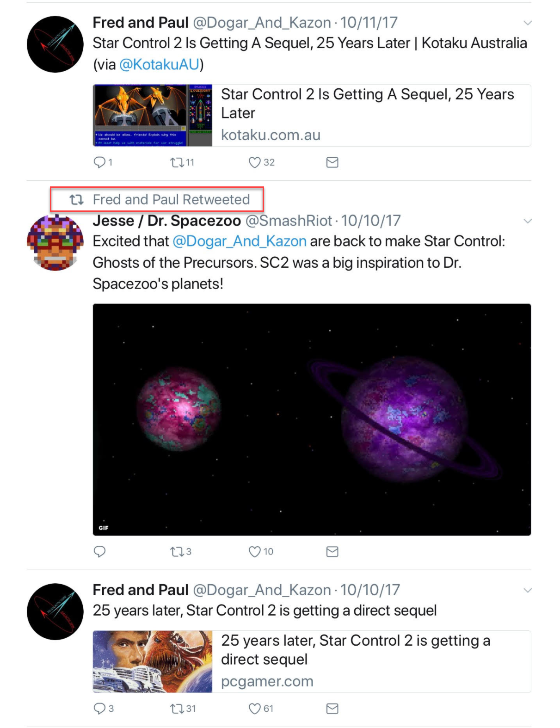The width and height of the screenshot is (560, 728).
Task: Reply to the PC Gamer sequel tweet
Action: pyautogui.click(x=100, y=709)
